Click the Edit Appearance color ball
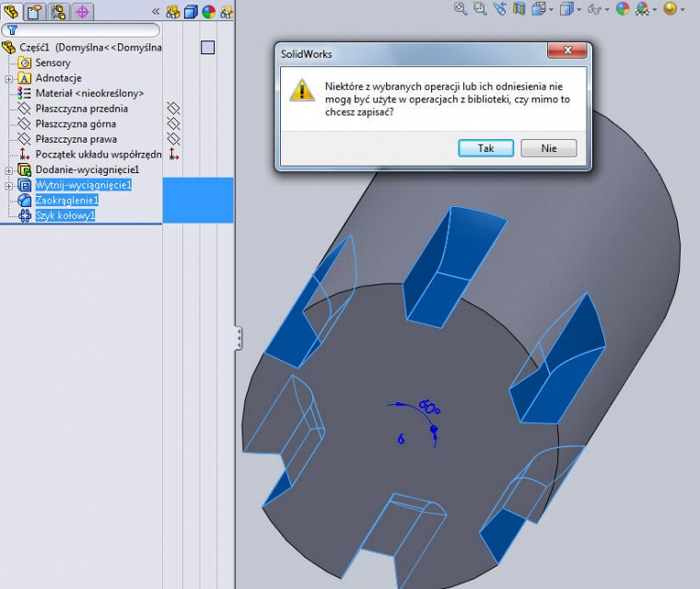Image resolution: width=700 pixels, height=589 pixels. click(623, 8)
